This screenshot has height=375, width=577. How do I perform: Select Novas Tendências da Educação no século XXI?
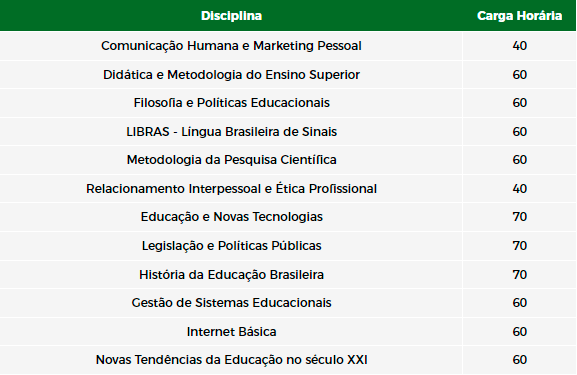point(231,360)
